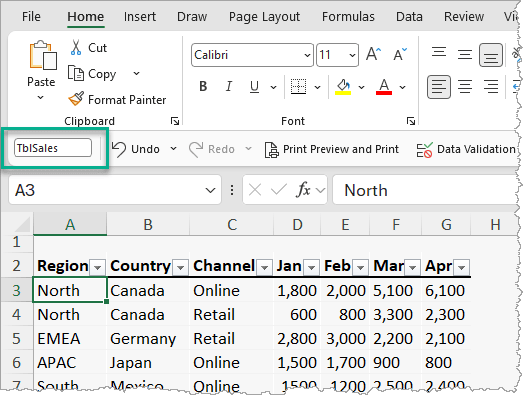Switch to the Data tab
523x395 pixels.
[409, 16]
